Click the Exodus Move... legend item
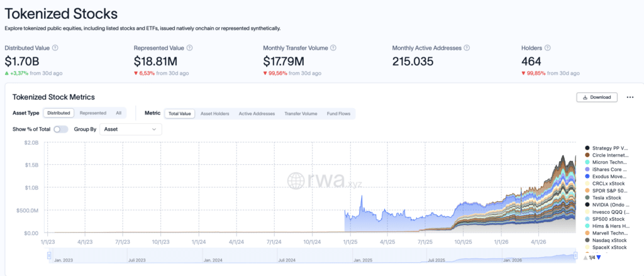The width and height of the screenshot is (644, 276). click(x=607, y=176)
